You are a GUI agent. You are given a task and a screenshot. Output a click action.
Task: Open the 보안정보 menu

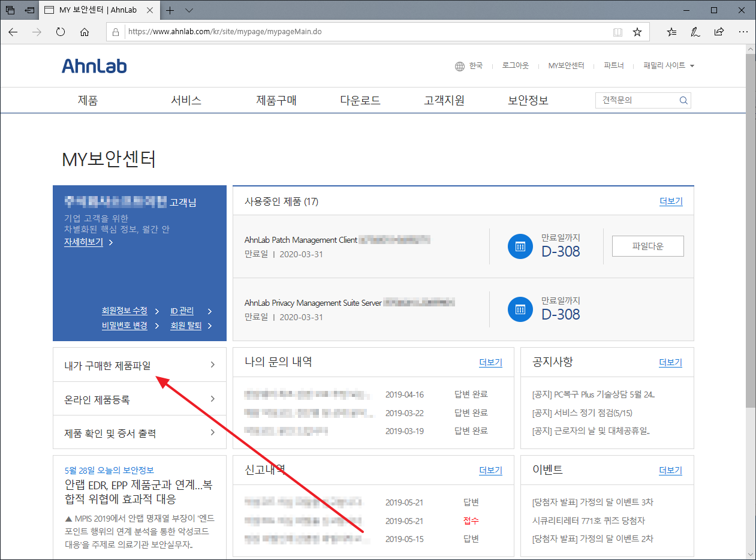(x=528, y=101)
